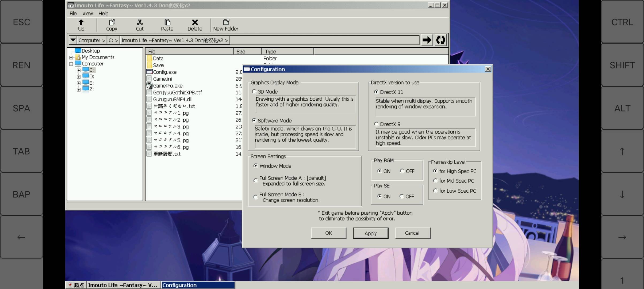Expand the D: drive tree item

(79, 77)
